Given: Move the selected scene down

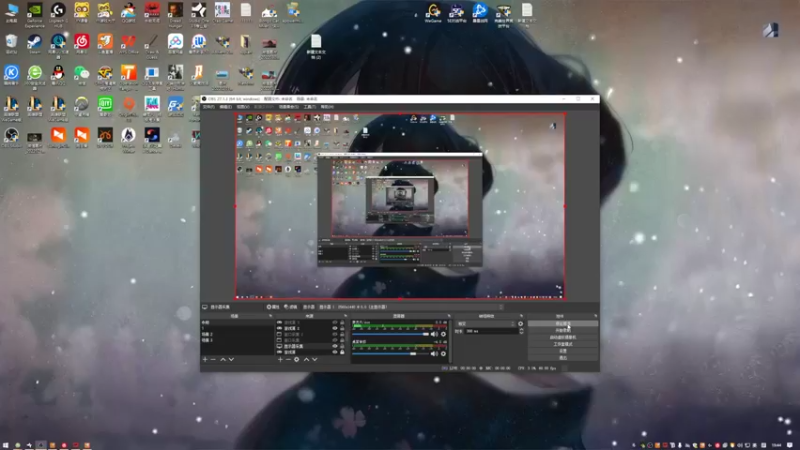Looking at the screenshot, I should coord(232,360).
